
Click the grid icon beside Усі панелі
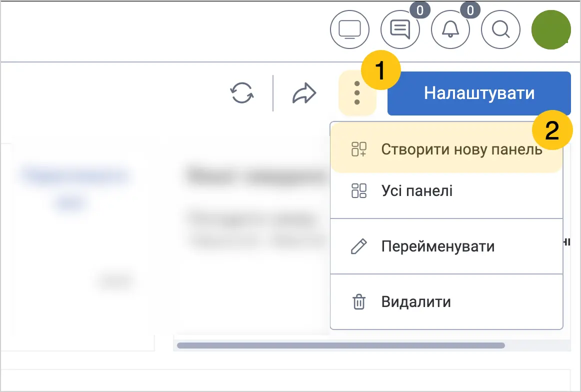coord(358,191)
